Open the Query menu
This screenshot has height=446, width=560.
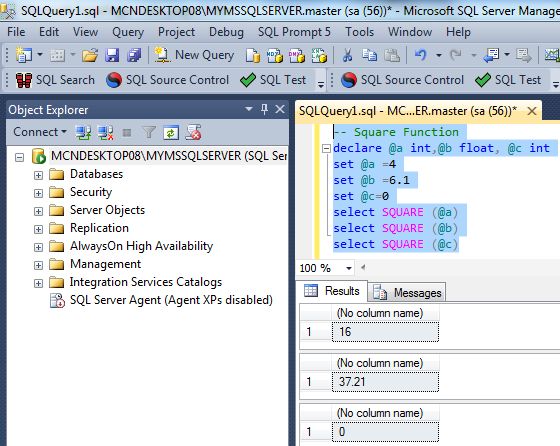point(128,32)
